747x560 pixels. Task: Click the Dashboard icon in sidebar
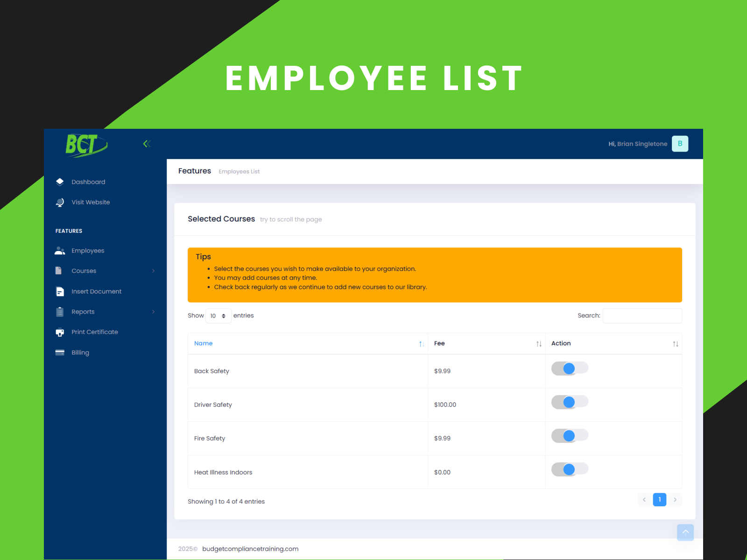[60, 182]
